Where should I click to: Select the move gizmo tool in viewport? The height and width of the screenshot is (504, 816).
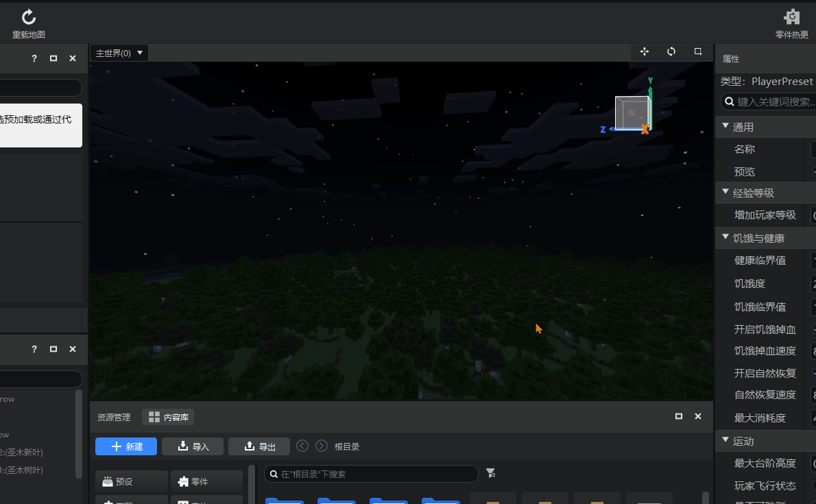pos(645,51)
